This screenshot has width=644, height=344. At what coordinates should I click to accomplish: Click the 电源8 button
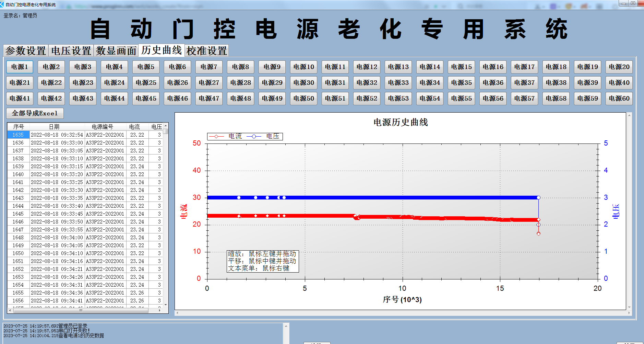pyautogui.click(x=240, y=67)
